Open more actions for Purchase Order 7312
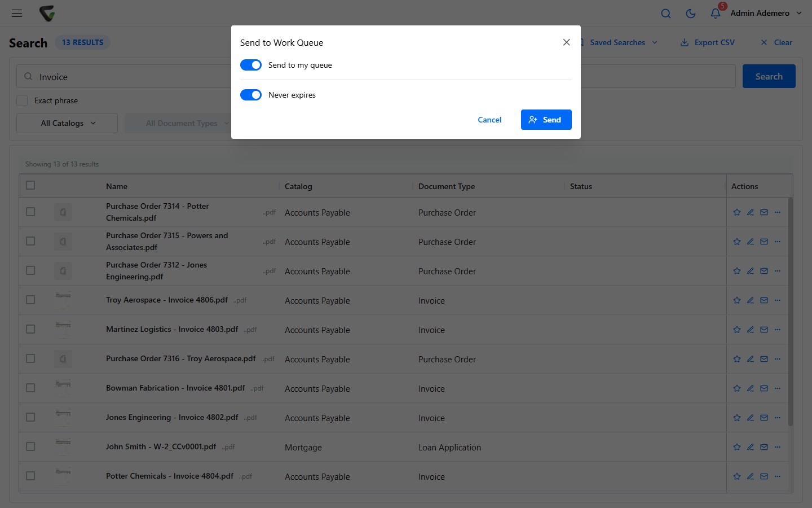812x508 pixels. (x=778, y=271)
